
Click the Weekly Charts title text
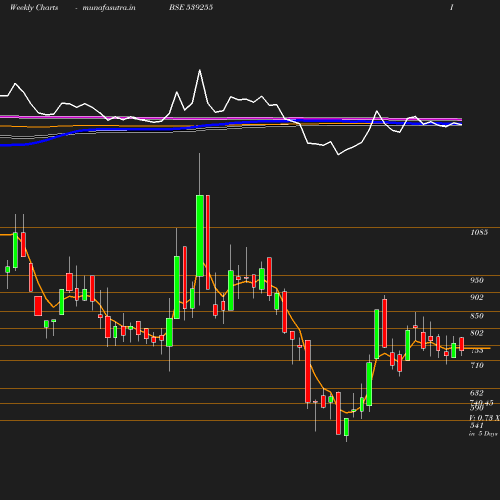pyautogui.click(x=34, y=7)
